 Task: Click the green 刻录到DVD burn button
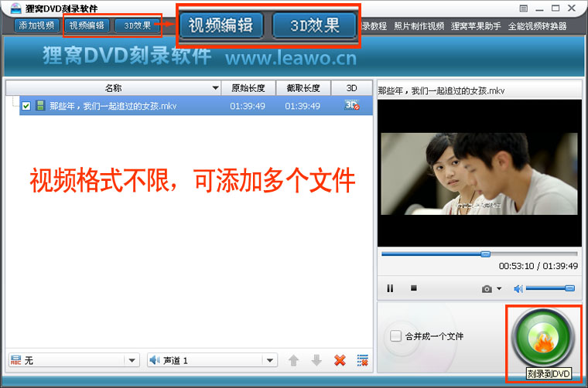point(543,337)
